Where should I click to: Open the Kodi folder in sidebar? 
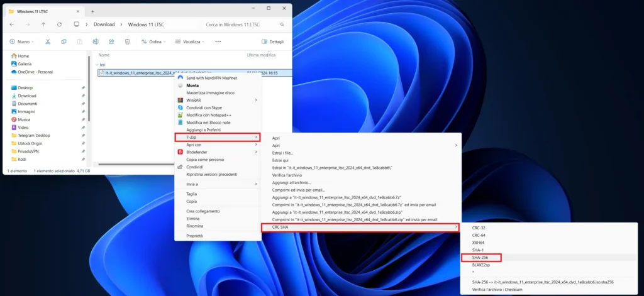coord(22,159)
